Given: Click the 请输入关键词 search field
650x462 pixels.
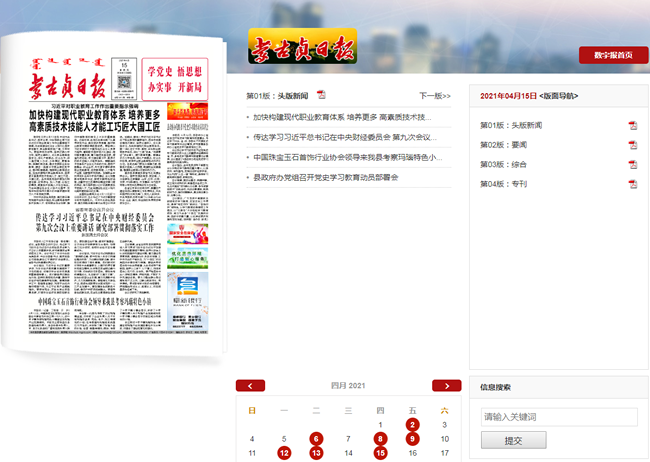Looking at the screenshot, I should (x=559, y=417).
